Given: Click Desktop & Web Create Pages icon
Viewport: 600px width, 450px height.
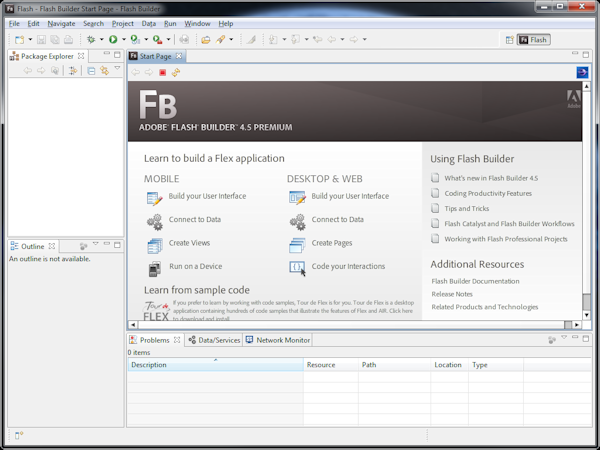Looking at the screenshot, I should 297,244.
